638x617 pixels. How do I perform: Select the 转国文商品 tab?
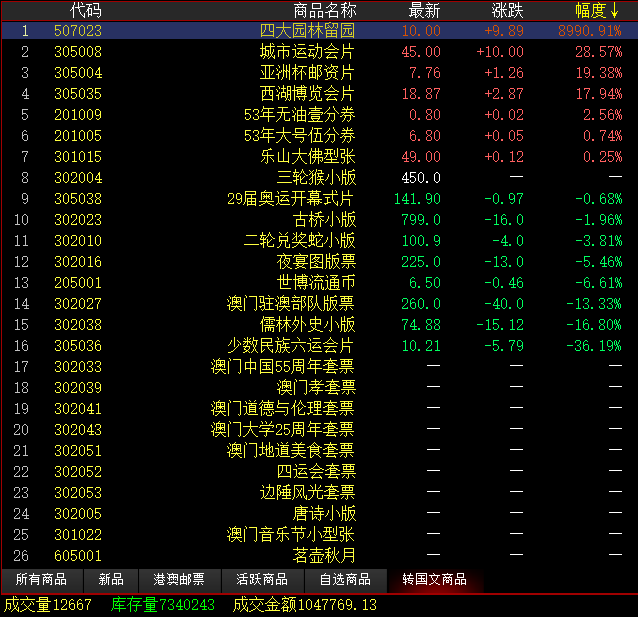click(435, 580)
